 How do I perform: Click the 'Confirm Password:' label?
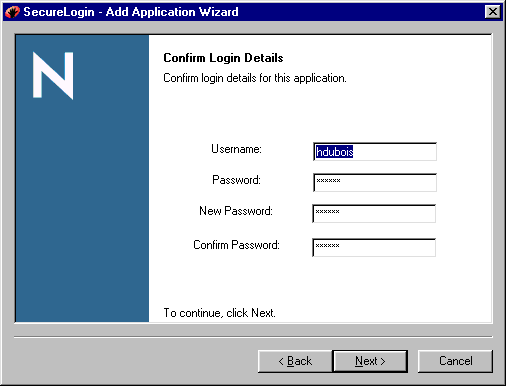236,245
